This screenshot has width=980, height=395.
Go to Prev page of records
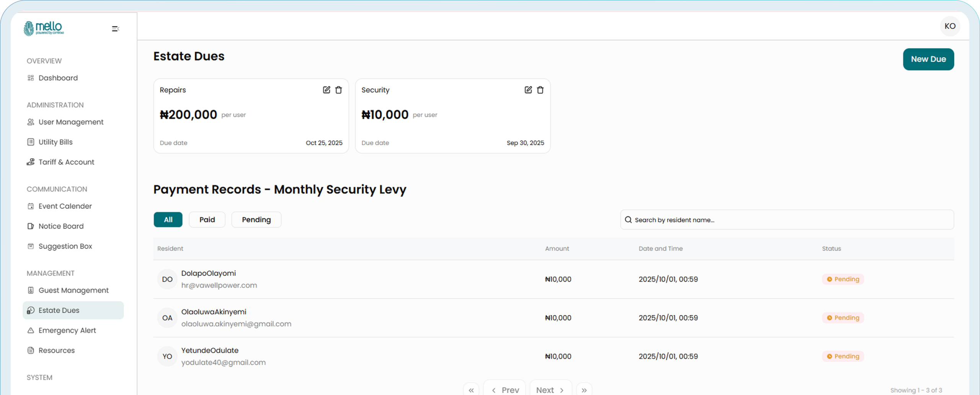[x=505, y=390]
